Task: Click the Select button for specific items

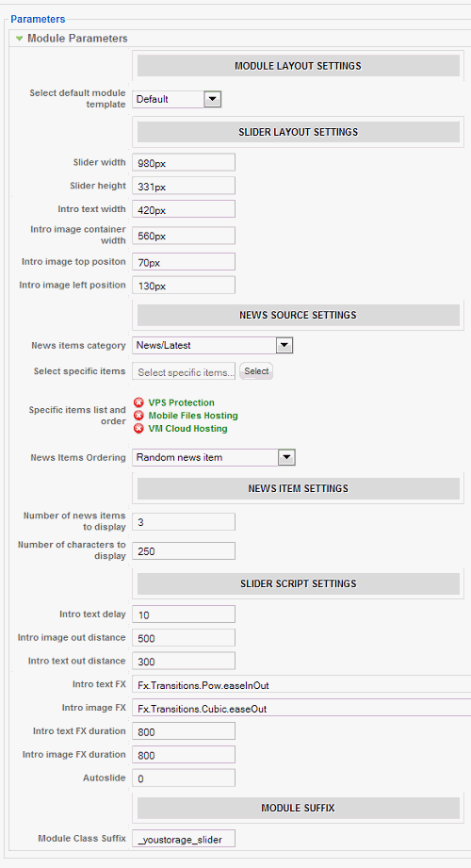Action: click(256, 371)
